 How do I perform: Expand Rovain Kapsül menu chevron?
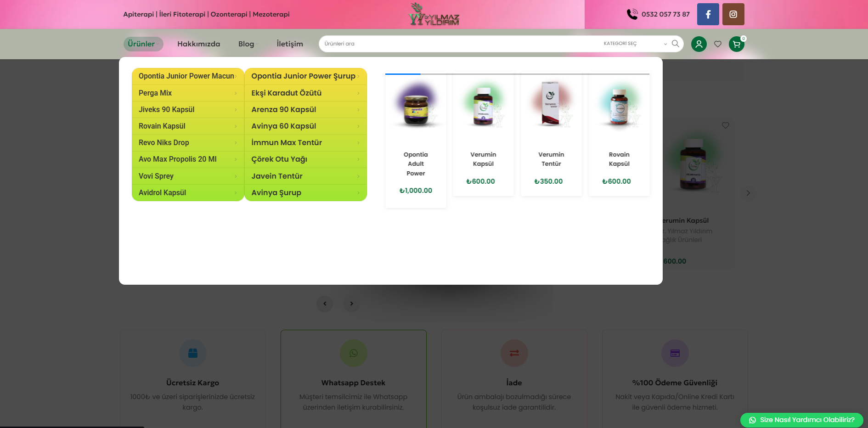[x=236, y=126]
